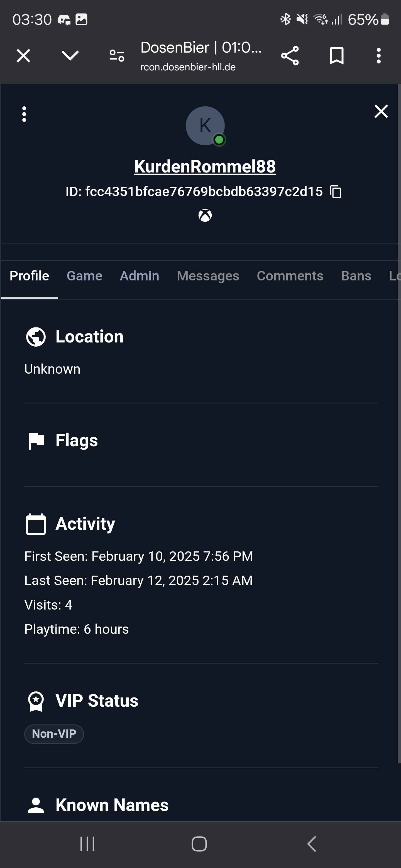This screenshot has height=868, width=401.
Task: Open the Comments tab
Action: pos(290,276)
